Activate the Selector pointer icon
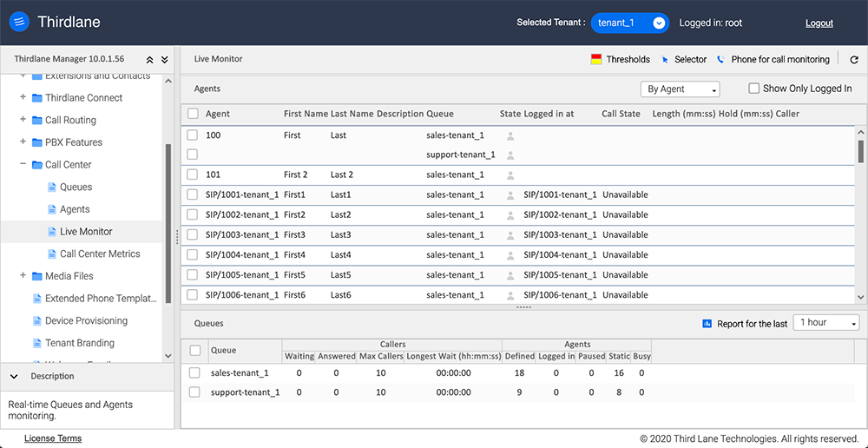The image size is (868, 448). (x=666, y=60)
